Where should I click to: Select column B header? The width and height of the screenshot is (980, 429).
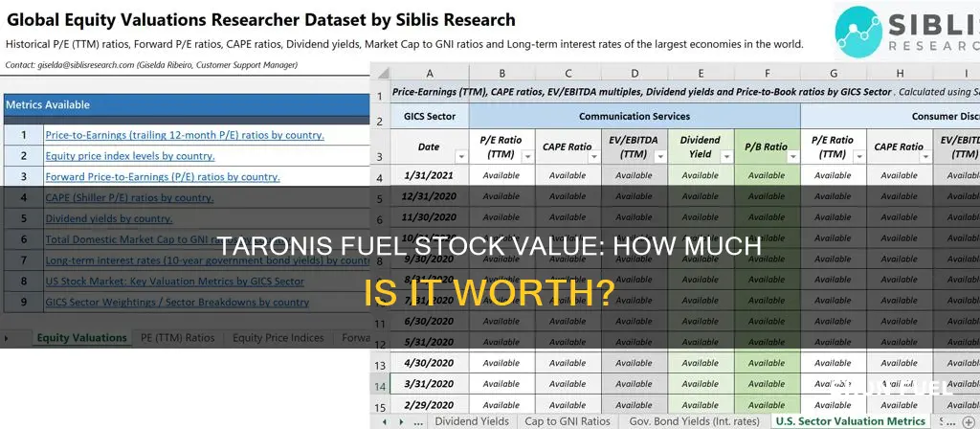(501, 73)
